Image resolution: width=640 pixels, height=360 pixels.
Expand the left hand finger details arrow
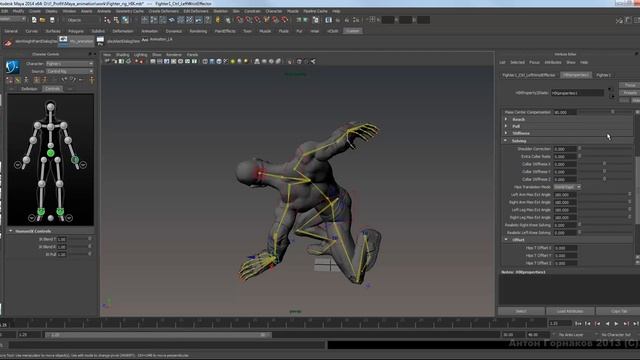[83, 165]
